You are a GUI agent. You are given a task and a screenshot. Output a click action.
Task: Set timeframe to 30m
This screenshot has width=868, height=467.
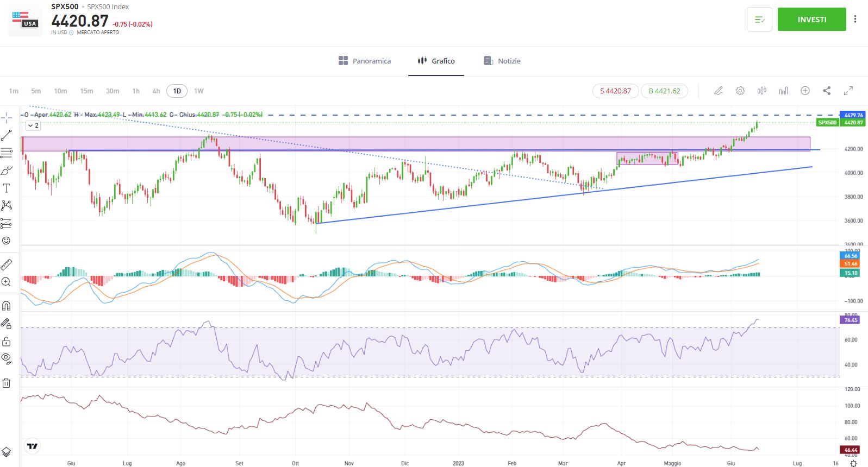[x=113, y=91]
